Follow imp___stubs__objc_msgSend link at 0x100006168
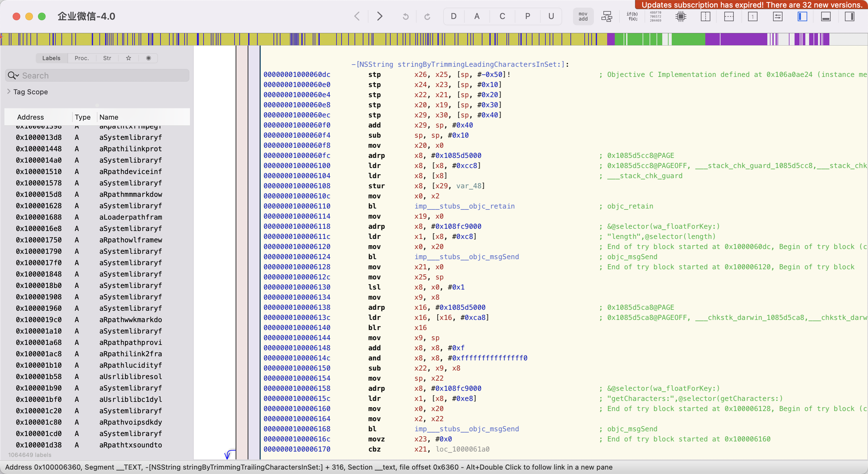This screenshot has height=474, width=868. 466,429
